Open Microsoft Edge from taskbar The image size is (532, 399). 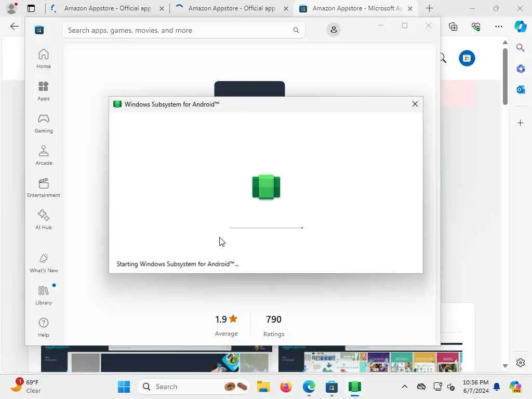pos(309,387)
